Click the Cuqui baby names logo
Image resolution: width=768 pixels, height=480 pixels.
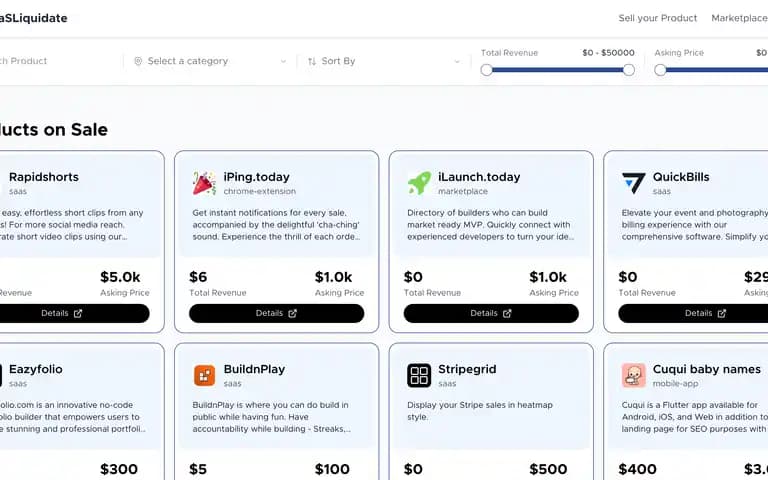pos(633,376)
